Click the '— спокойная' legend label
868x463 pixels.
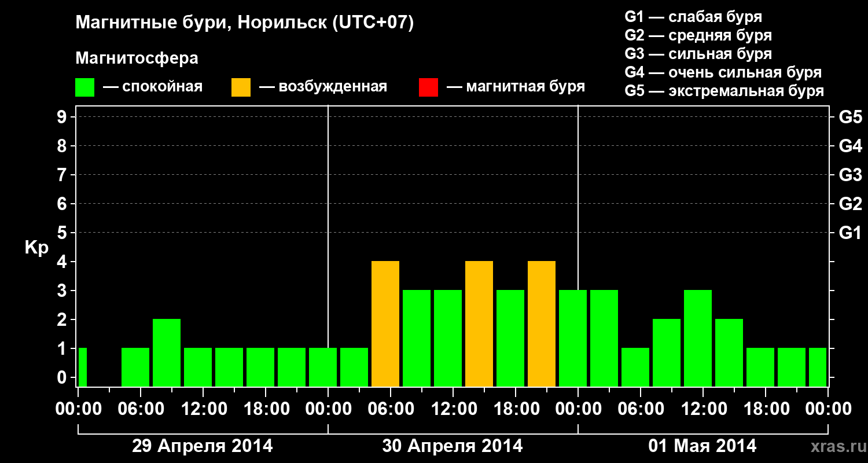click(x=153, y=87)
